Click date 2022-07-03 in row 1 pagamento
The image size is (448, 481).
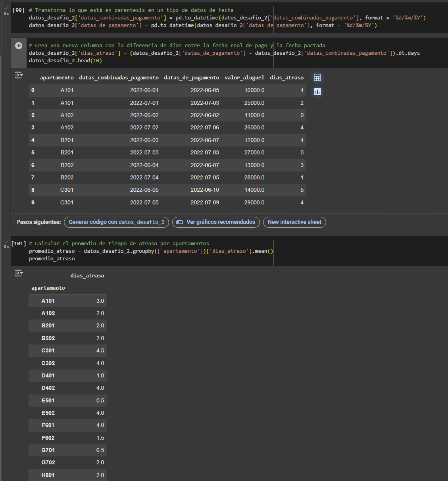click(205, 103)
